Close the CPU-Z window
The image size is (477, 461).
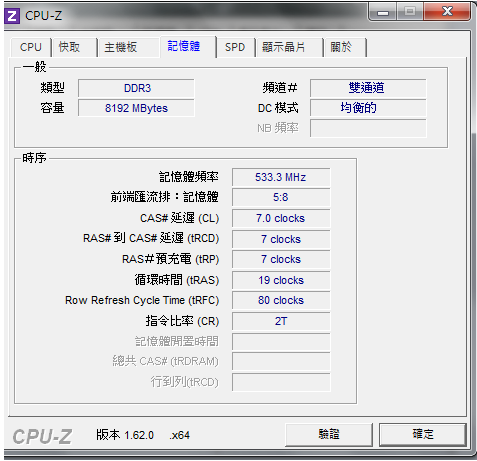coord(447,12)
